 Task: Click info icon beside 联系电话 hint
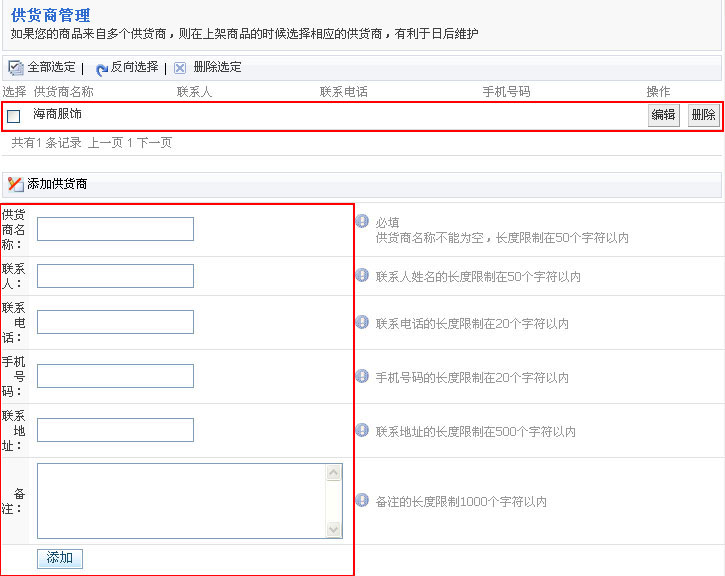[362, 322]
